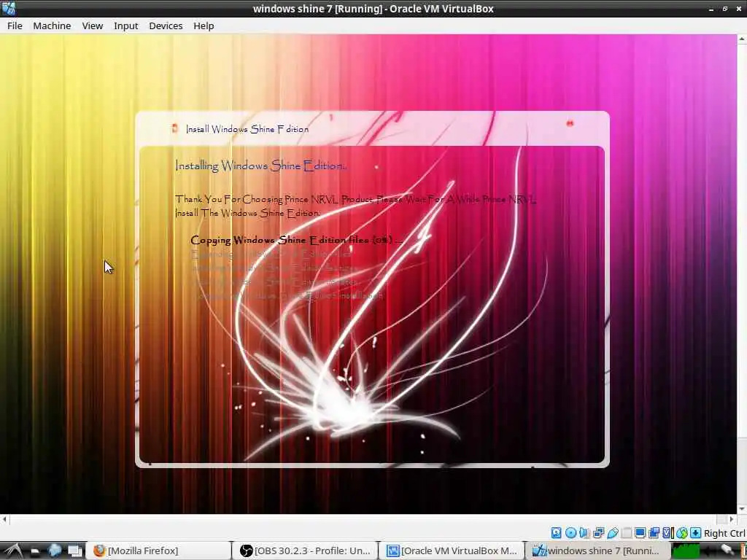Open the Devices menu
This screenshot has height=560, width=747.
pyautogui.click(x=166, y=26)
